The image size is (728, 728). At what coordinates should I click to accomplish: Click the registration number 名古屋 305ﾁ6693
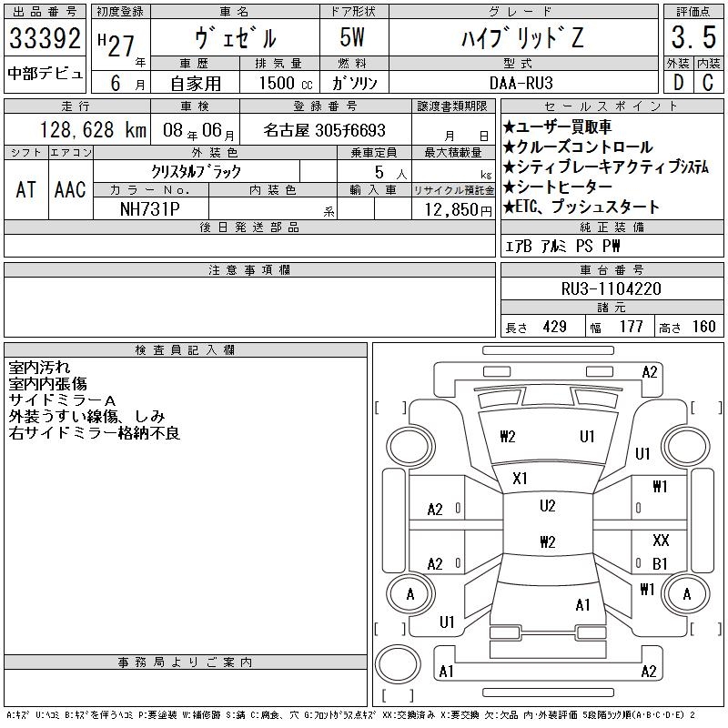click(x=325, y=130)
